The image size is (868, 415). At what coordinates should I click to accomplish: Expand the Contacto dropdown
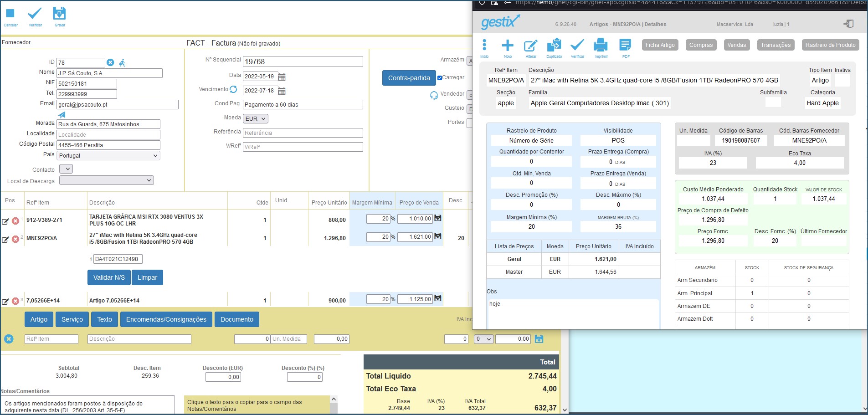(66, 169)
